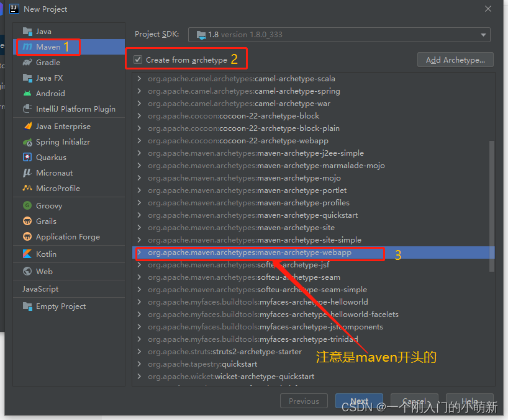Click the Android robot icon

point(27,94)
